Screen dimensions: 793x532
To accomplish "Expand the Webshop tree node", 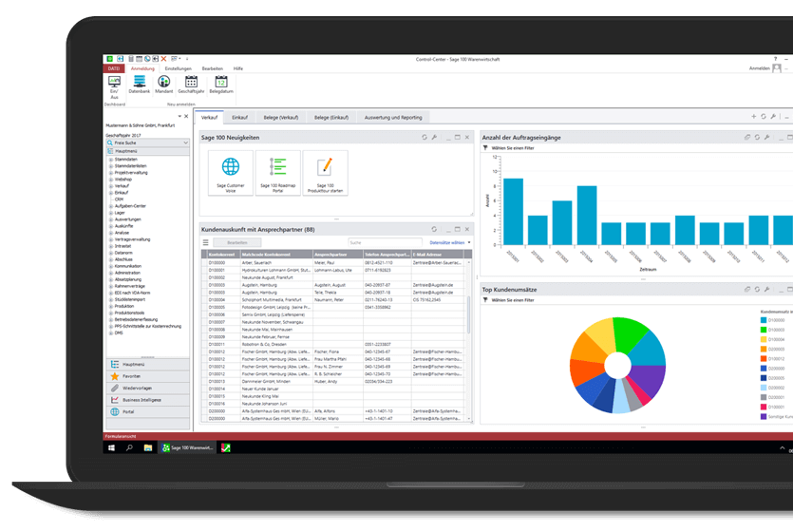I will point(111,179).
